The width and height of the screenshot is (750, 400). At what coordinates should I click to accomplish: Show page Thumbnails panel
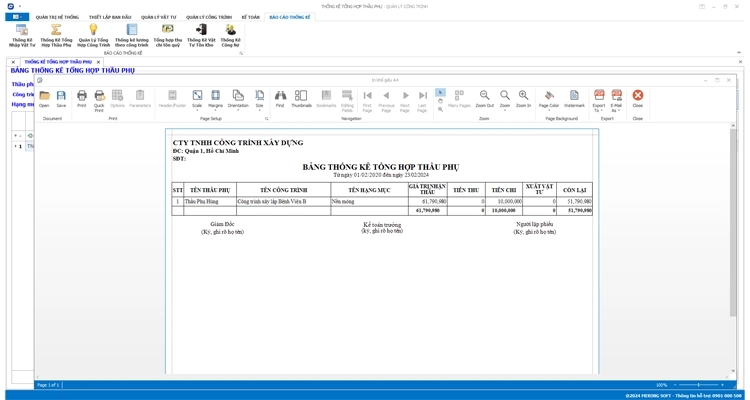click(x=301, y=98)
